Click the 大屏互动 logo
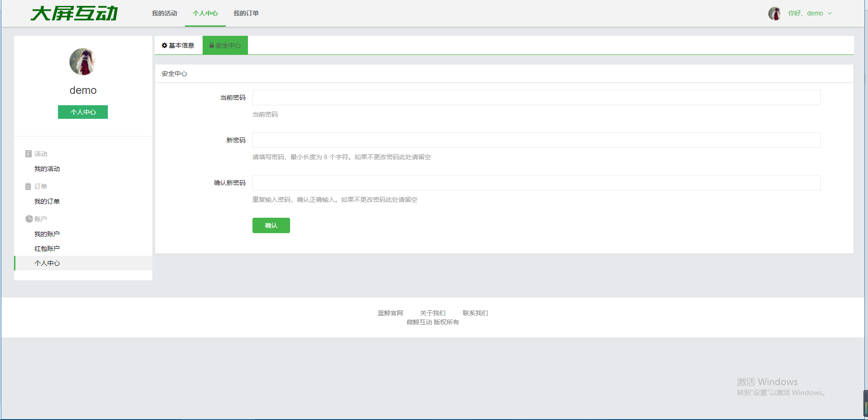The image size is (868, 420). pos(74,14)
